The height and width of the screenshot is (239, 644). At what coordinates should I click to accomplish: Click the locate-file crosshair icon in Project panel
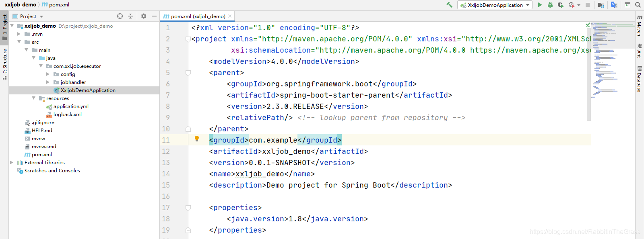pyautogui.click(x=120, y=16)
